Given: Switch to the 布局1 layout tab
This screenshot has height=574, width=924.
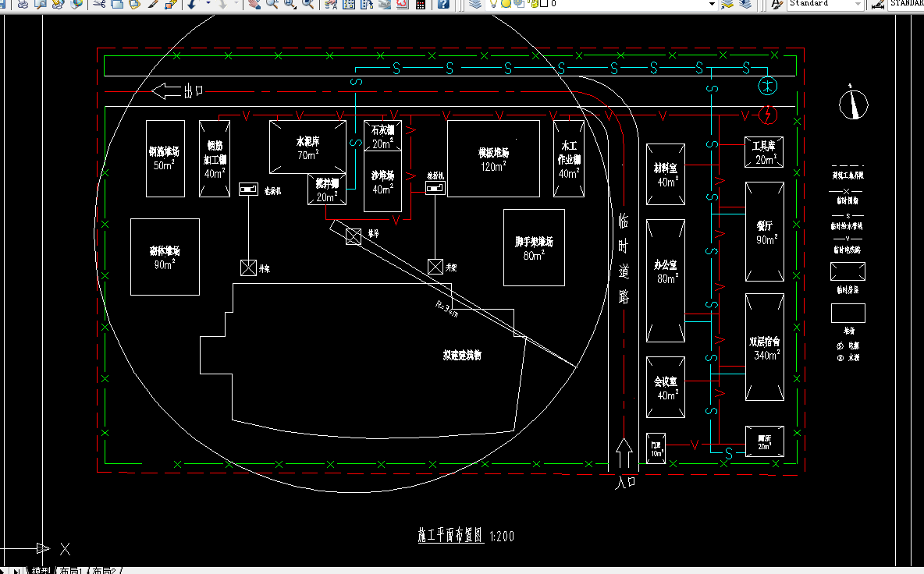Looking at the screenshot, I should (70, 570).
